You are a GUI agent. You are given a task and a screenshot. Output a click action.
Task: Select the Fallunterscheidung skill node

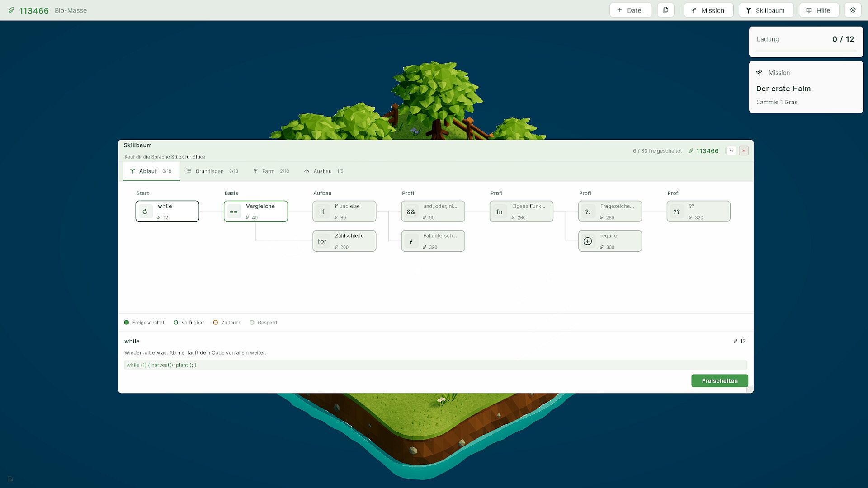coord(433,241)
